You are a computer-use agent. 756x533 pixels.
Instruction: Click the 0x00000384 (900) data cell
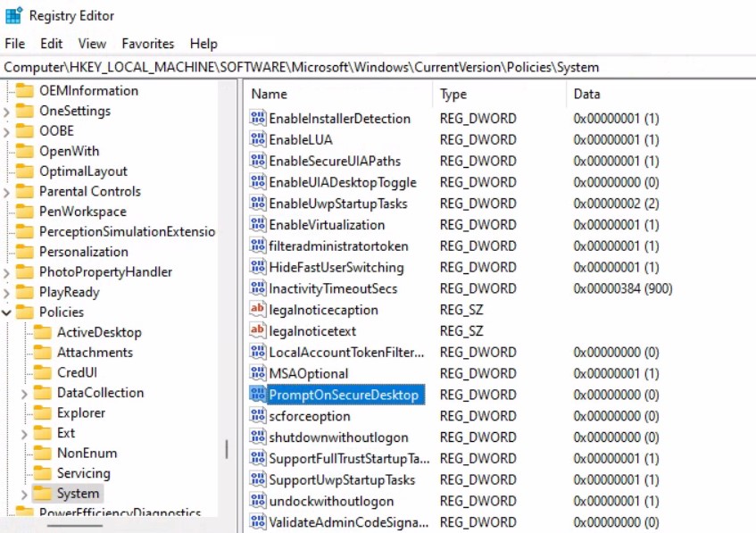point(623,288)
